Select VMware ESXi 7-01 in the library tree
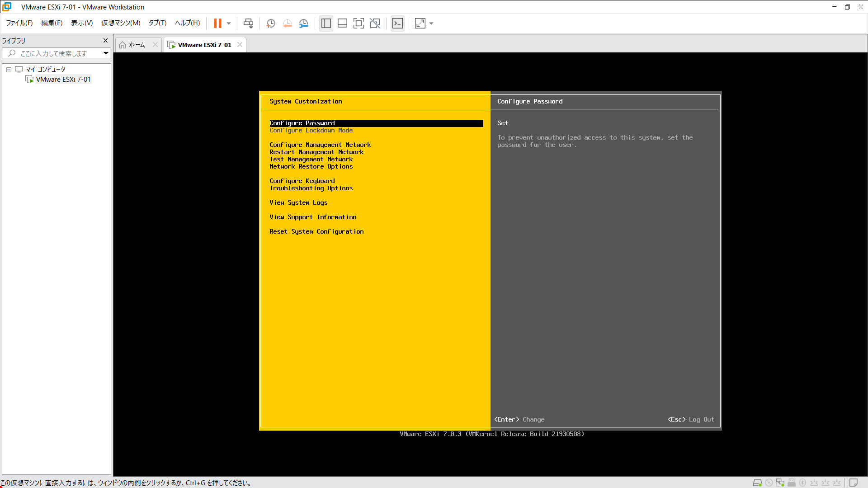 click(63, 80)
